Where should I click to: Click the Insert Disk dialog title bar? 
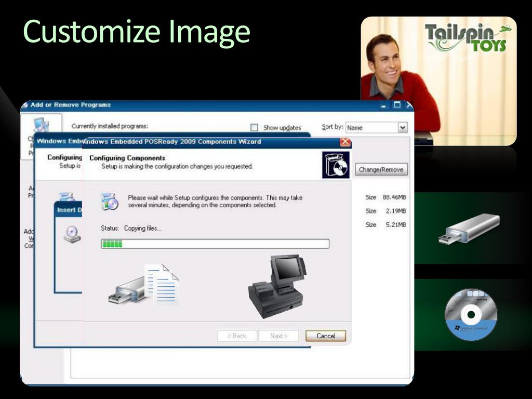click(68, 210)
